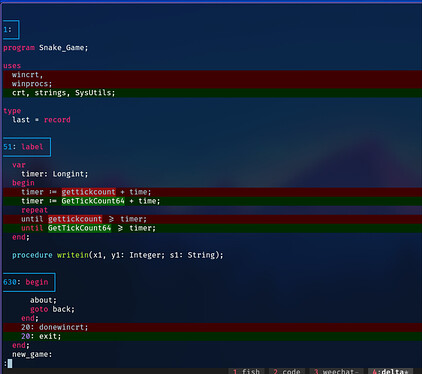Click the 'procedure writein' declaration line
The image size is (422, 374).
[x=118, y=255]
